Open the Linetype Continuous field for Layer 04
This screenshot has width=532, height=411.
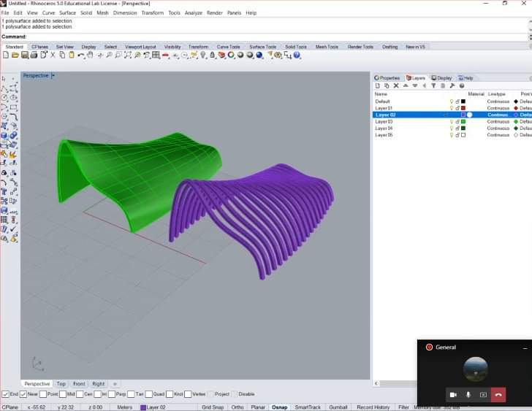click(498, 128)
